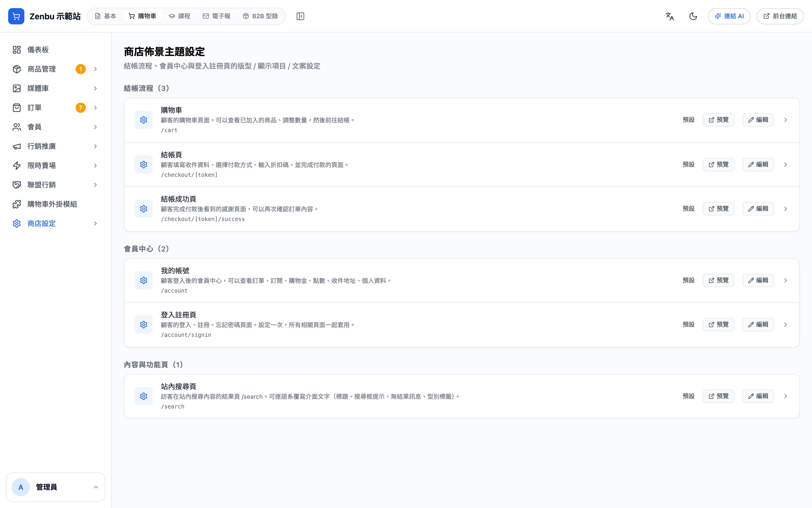Expand the 商店設定 sidebar menu
The image size is (812, 508).
[95, 224]
